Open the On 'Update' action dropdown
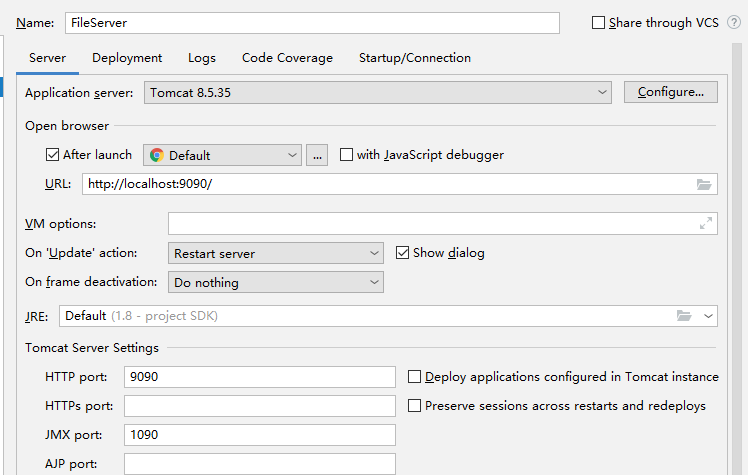 click(276, 253)
